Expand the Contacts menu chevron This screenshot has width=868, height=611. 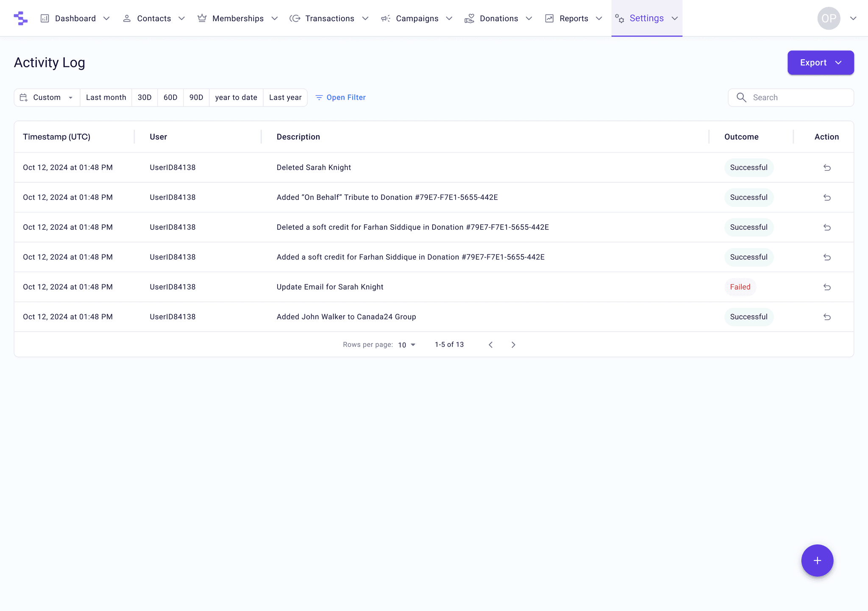[x=181, y=18]
